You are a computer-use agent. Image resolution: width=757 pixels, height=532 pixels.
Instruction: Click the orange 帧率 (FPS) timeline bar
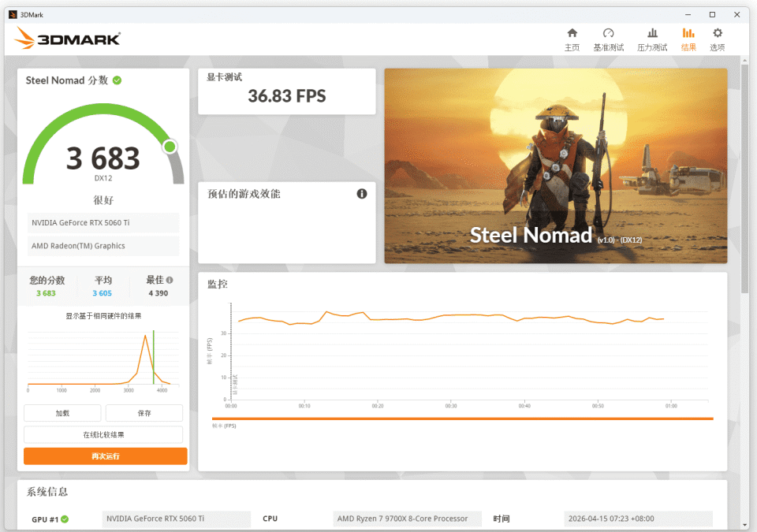(463, 419)
